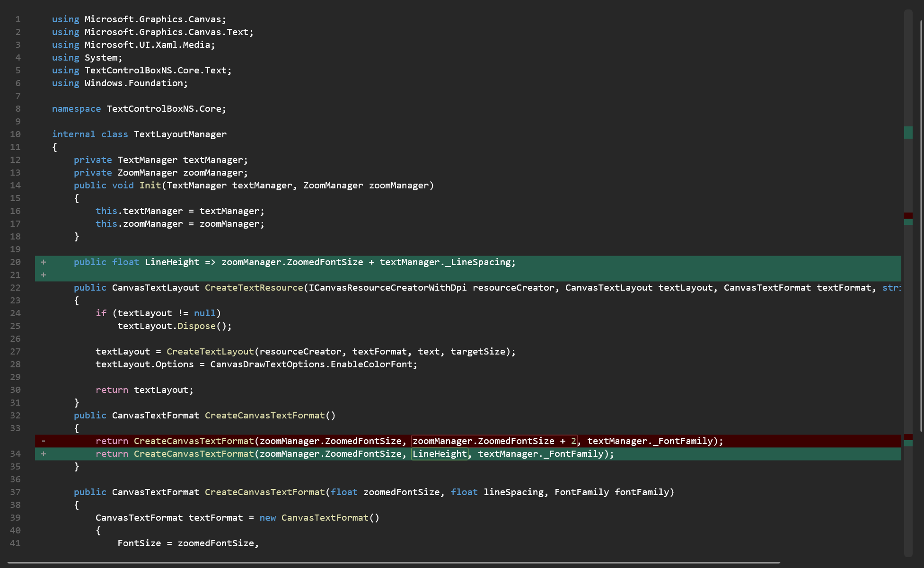
Task: Click 'using Microsoft.Graphics.Canvas.Text;' on line 2
Action: coord(153,32)
